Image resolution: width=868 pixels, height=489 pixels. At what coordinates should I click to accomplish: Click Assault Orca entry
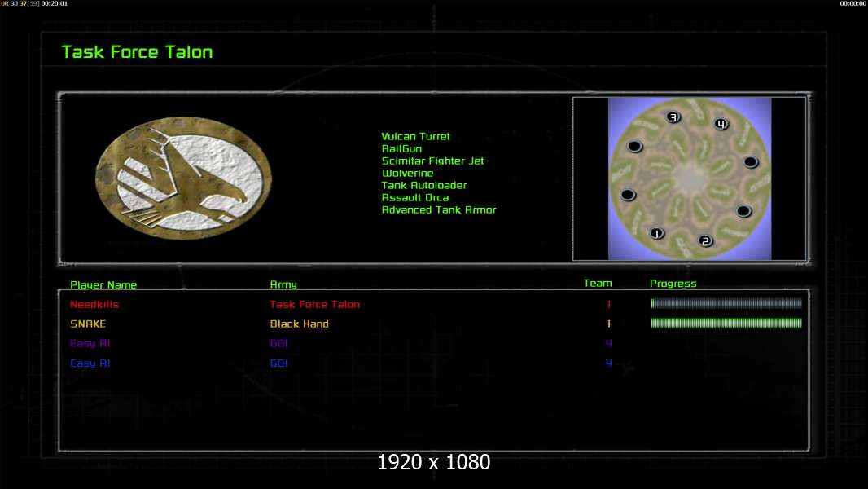point(415,197)
